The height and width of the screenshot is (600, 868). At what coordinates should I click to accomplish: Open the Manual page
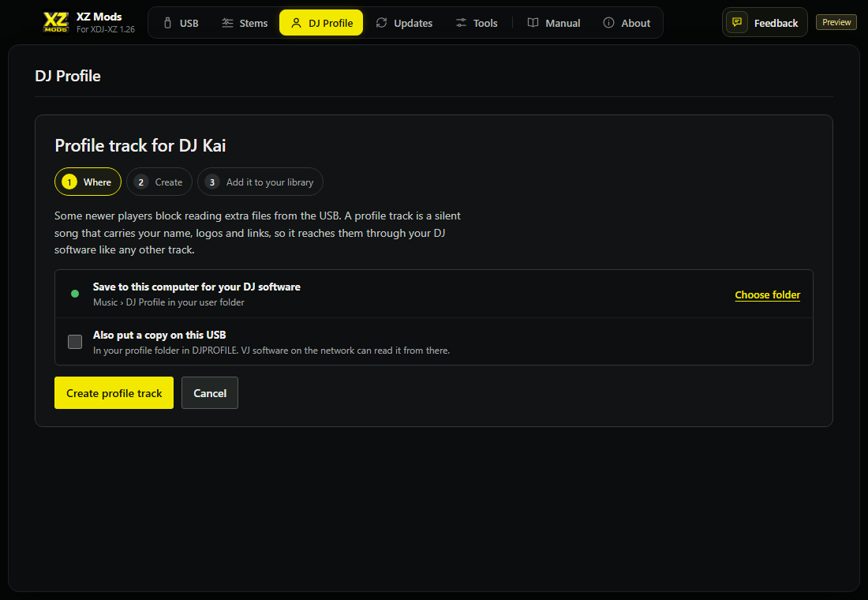[554, 23]
